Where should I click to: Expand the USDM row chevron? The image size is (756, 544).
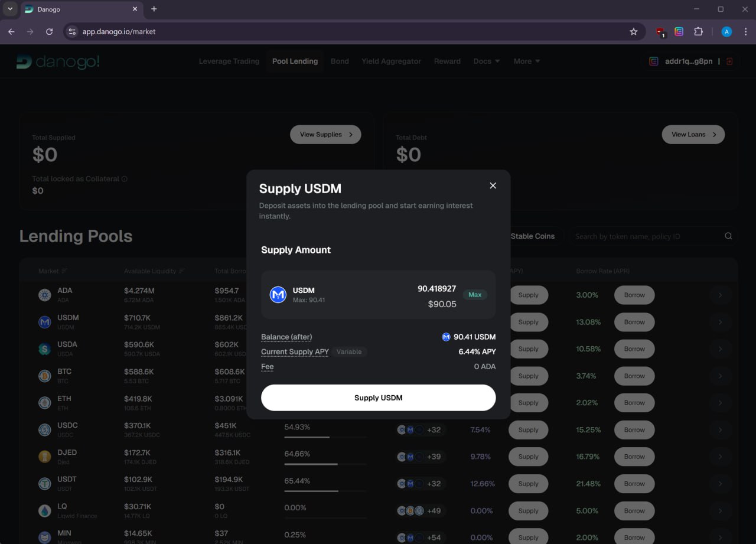720,322
